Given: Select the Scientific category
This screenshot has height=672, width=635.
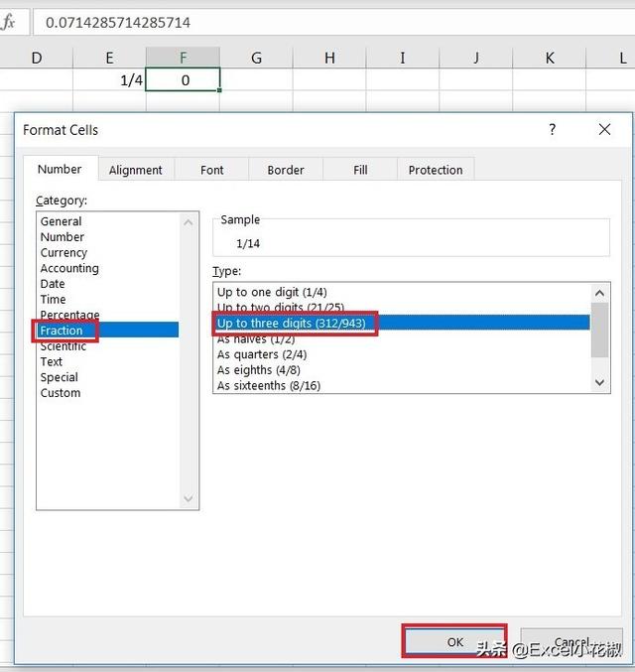Looking at the screenshot, I should tap(63, 346).
